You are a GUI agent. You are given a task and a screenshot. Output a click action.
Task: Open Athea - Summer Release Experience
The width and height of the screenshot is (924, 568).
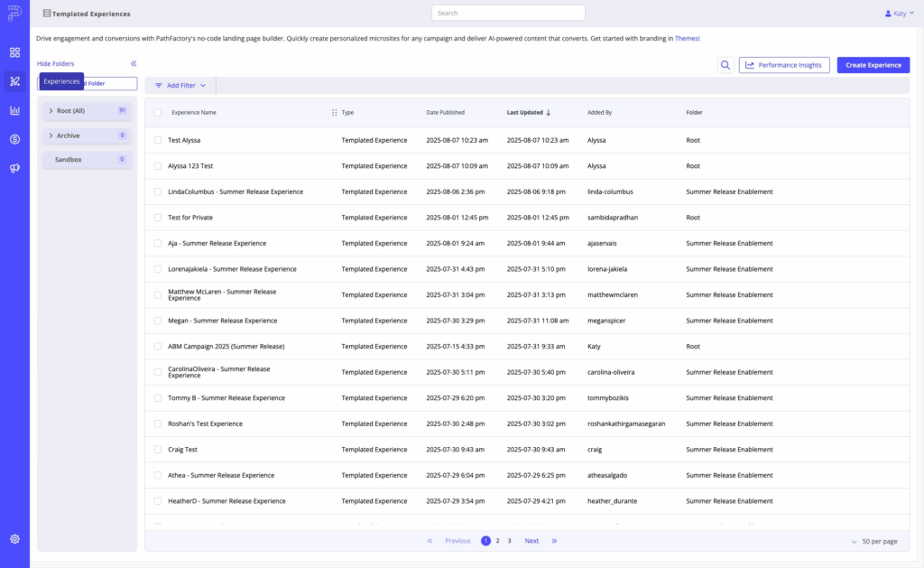(221, 475)
